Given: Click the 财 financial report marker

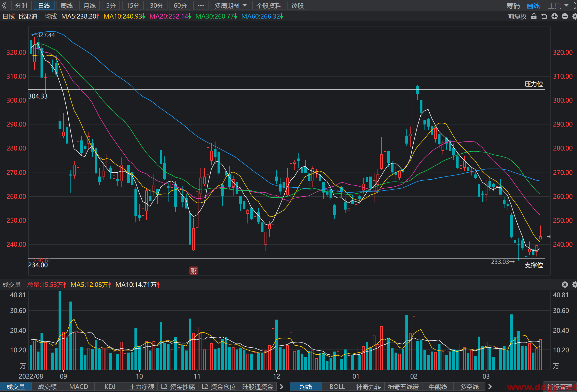Looking at the screenshot, I should (194, 271).
